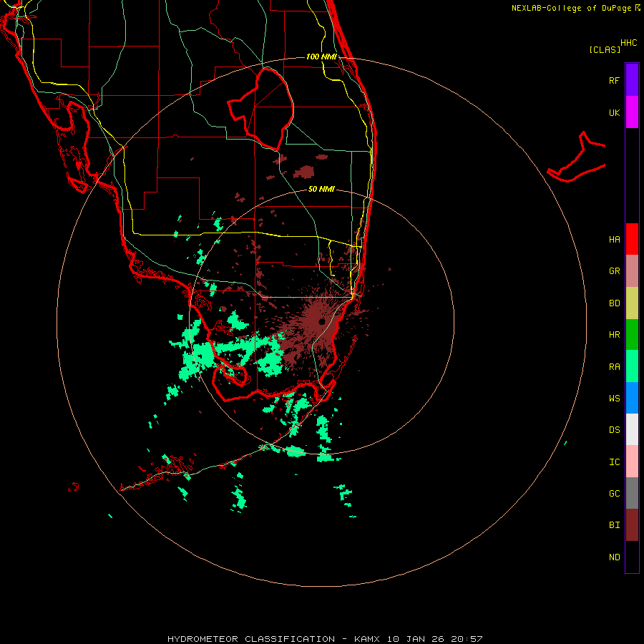This screenshot has height=644, width=644.
Task: Click the IC light pink legend swatch
Action: pyautogui.click(x=632, y=462)
